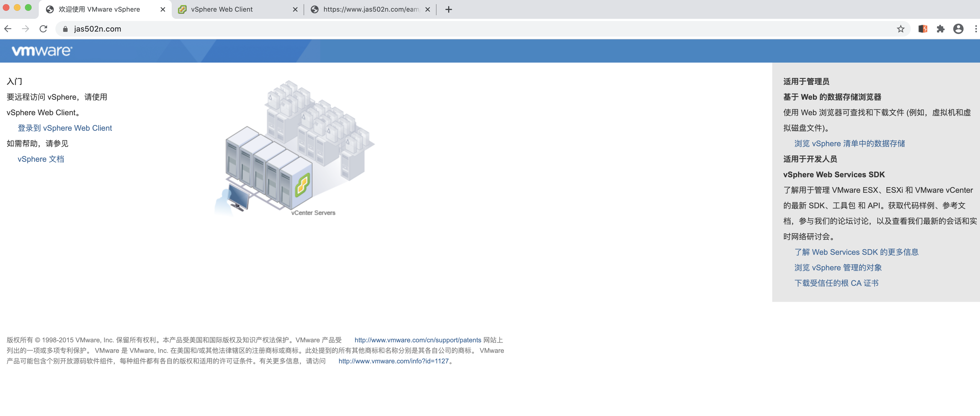Close the vSphere Web Client tab
The image size is (980, 416).
point(295,9)
